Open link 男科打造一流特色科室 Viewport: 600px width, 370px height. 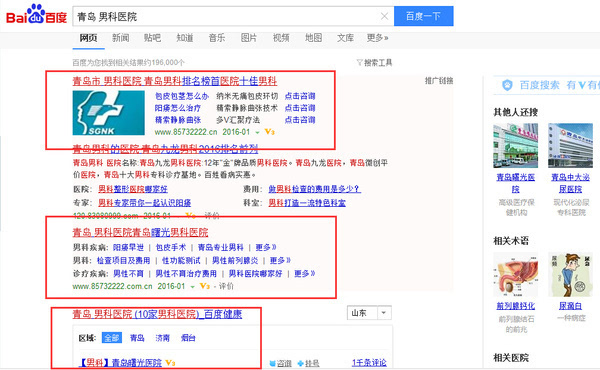coord(307,202)
